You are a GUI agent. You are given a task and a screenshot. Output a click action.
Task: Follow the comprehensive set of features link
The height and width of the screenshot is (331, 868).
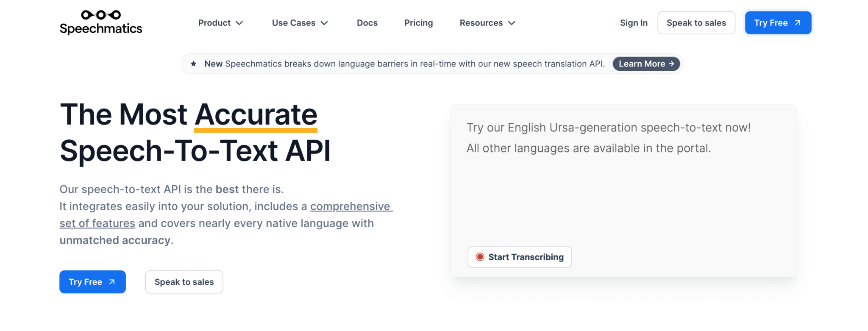pos(351,206)
